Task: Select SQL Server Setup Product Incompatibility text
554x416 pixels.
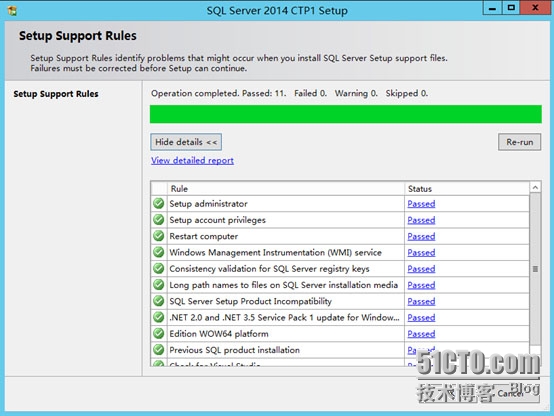Action: pos(251,301)
